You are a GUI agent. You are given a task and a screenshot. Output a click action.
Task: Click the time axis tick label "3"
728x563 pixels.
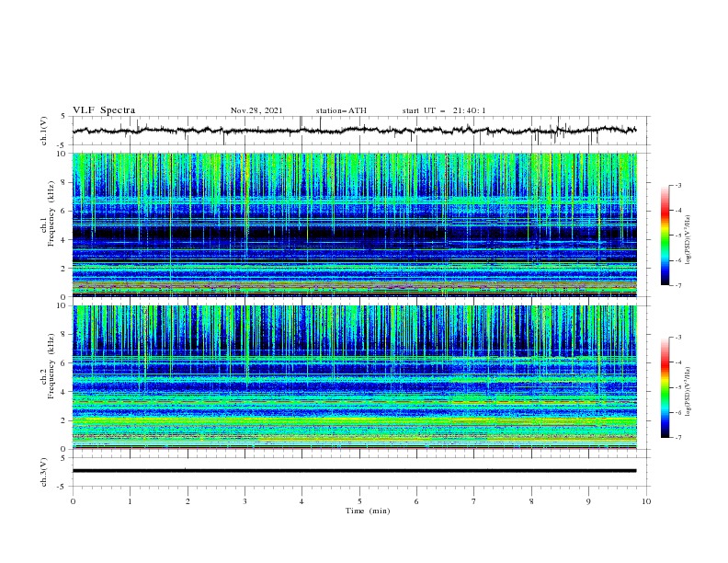[245, 501]
